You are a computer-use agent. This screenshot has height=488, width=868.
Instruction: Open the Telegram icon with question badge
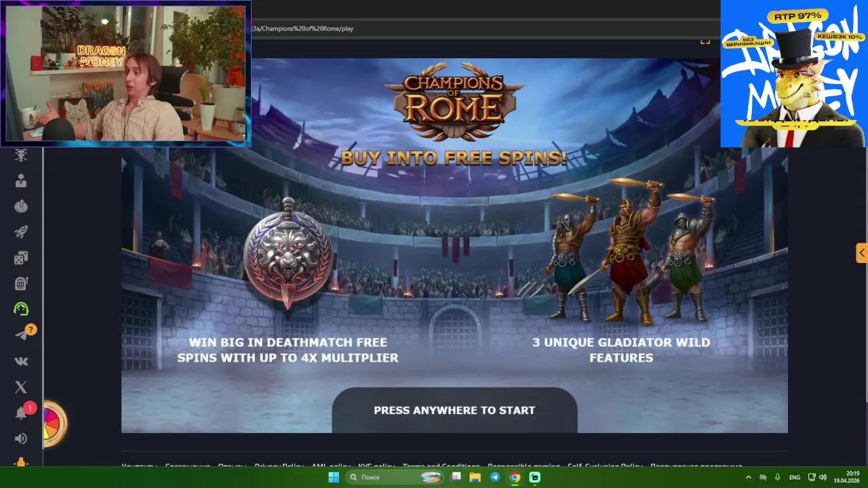pyautogui.click(x=22, y=334)
